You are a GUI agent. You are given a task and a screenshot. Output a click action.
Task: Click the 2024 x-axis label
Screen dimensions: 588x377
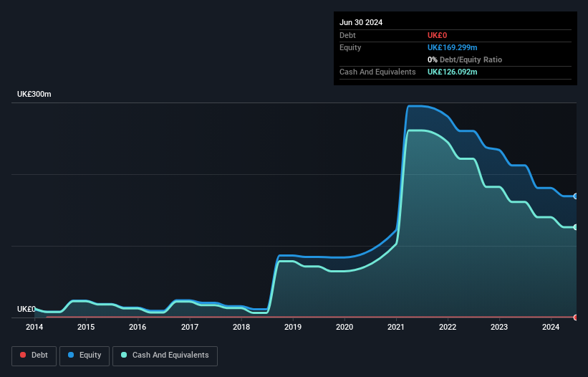551,327
